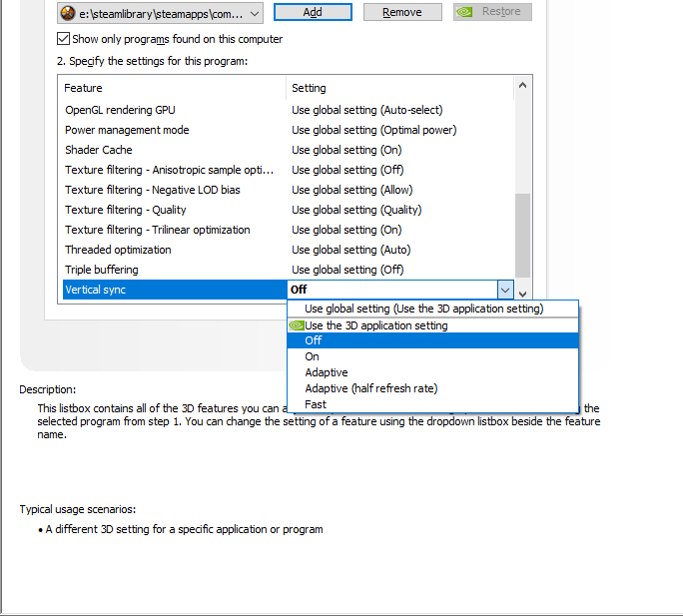683x616 pixels.
Task: Click the Restore button
Action: pos(492,12)
